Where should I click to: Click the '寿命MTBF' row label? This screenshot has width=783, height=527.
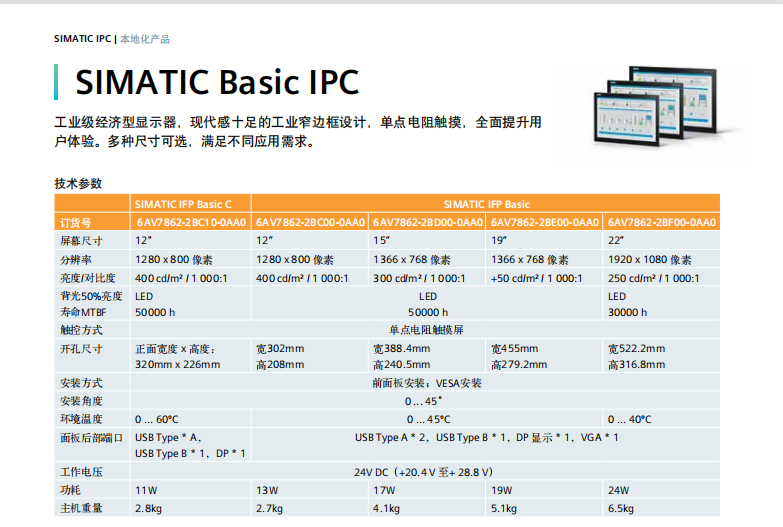83,312
